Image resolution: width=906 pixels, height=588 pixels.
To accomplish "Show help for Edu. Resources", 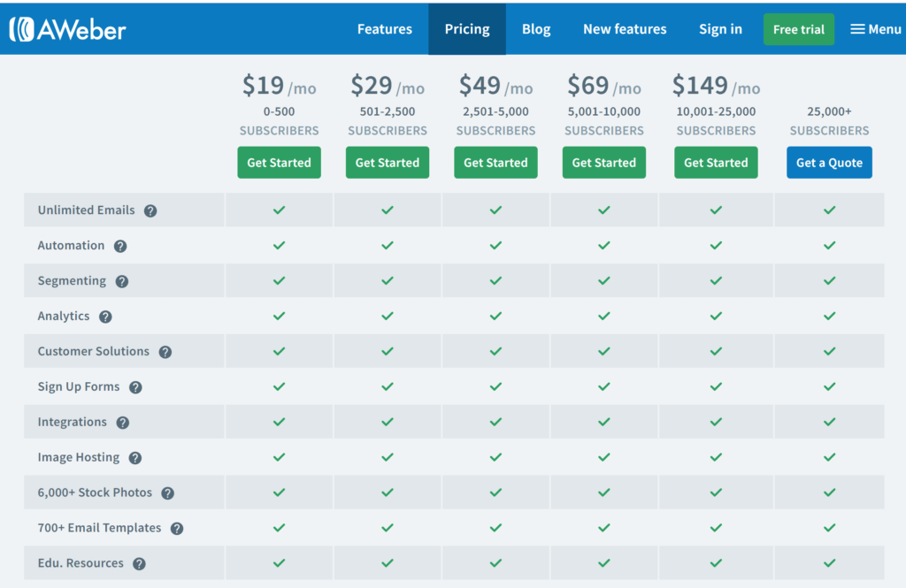I will 139,564.
